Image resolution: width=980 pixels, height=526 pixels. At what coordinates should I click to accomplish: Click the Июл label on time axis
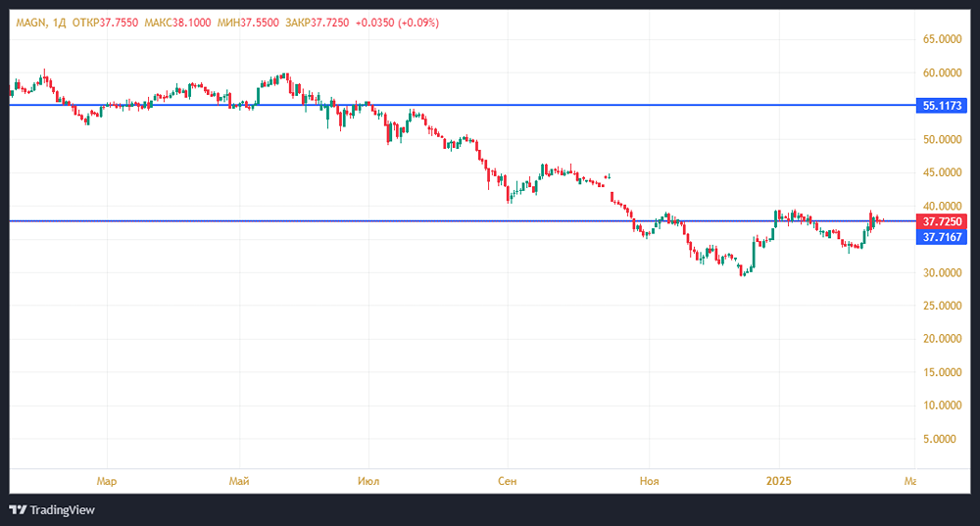coord(368,481)
